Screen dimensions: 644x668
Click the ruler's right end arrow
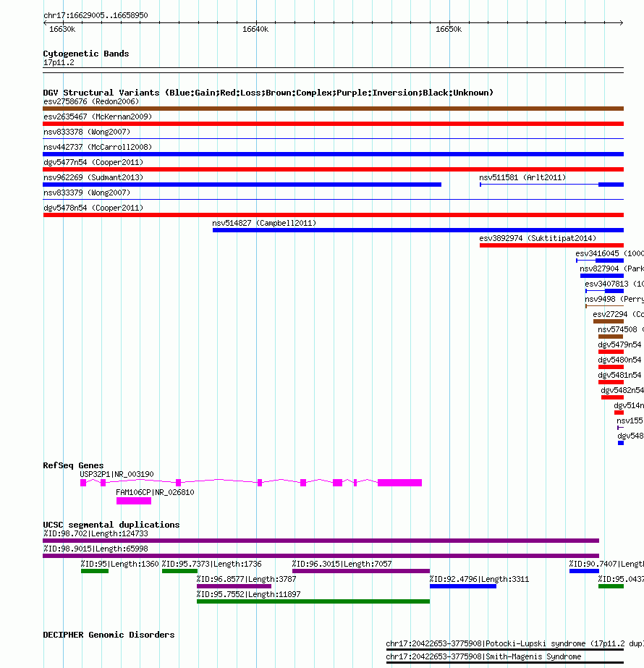[x=622, y=22]
